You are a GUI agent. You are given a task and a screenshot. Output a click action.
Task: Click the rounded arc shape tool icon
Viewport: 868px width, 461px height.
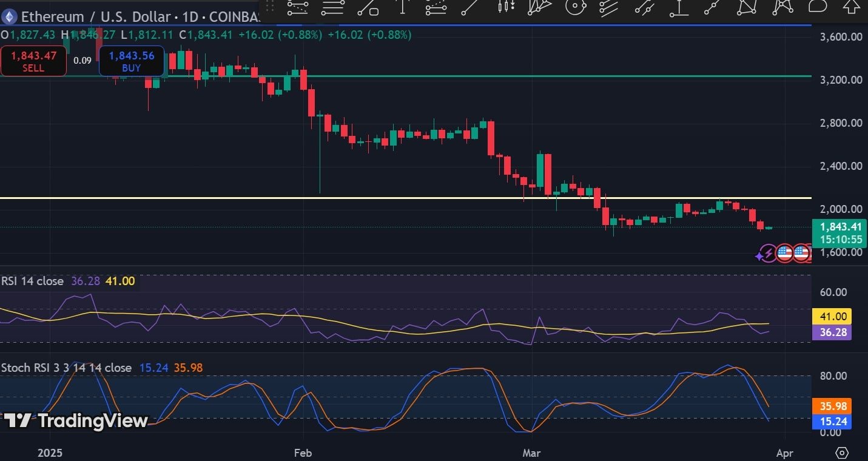click(x=817, y=7)
